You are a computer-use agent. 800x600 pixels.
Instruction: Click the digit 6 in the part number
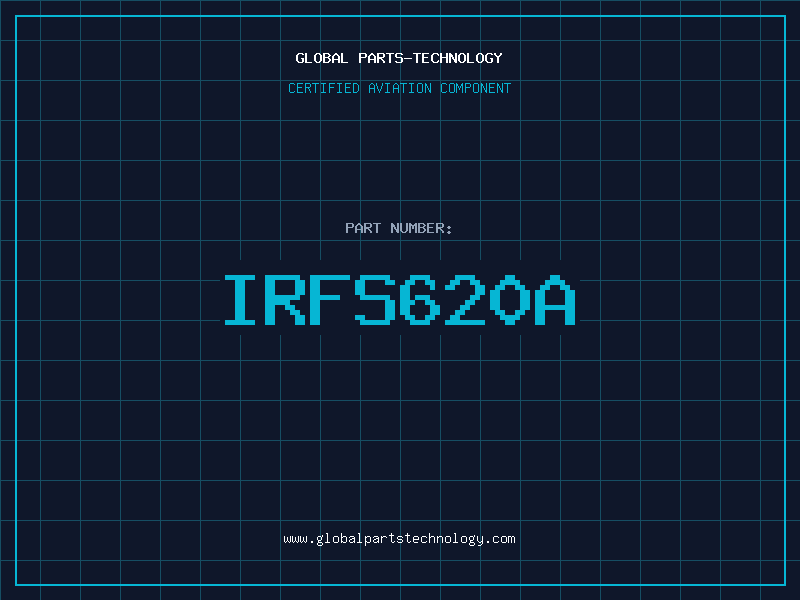tap(421, 299)
